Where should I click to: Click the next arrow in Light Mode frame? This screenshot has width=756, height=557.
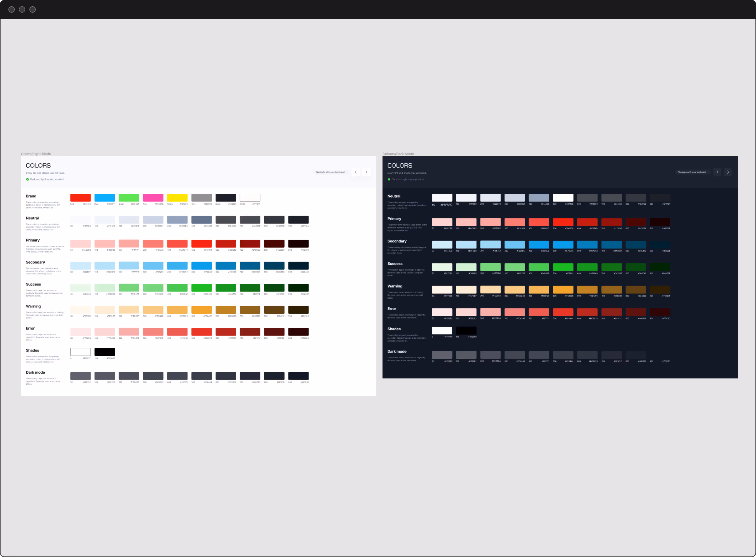click(366, 172)
